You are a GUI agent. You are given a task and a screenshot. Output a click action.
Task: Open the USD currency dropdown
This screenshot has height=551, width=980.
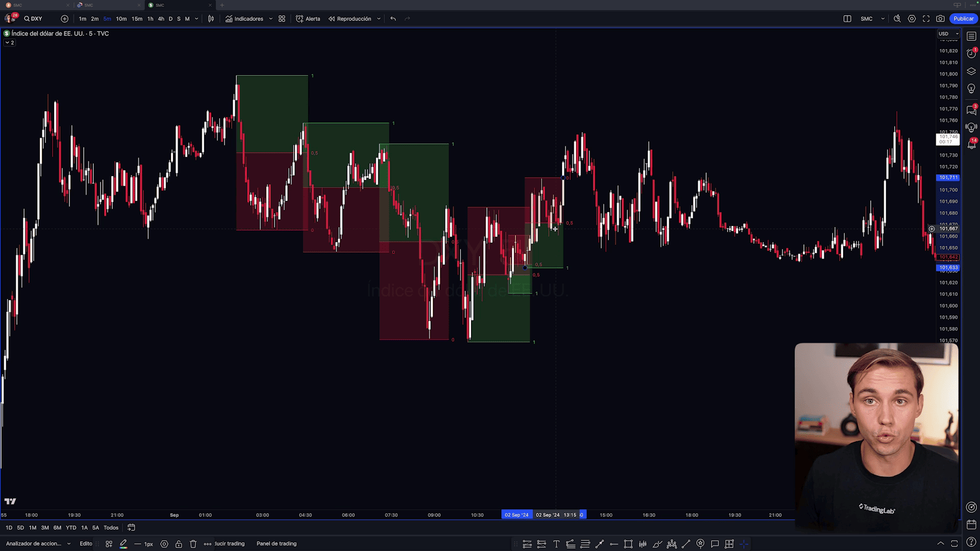948,34
